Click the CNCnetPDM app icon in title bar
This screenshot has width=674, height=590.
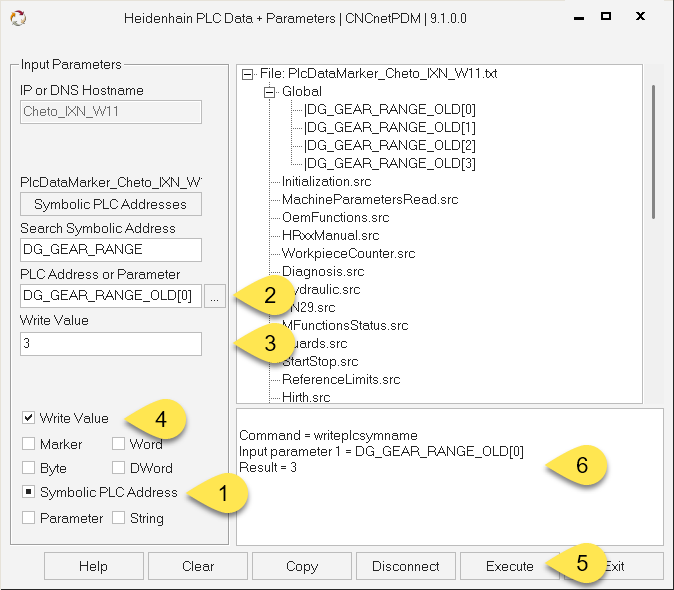tap(18, 18)
